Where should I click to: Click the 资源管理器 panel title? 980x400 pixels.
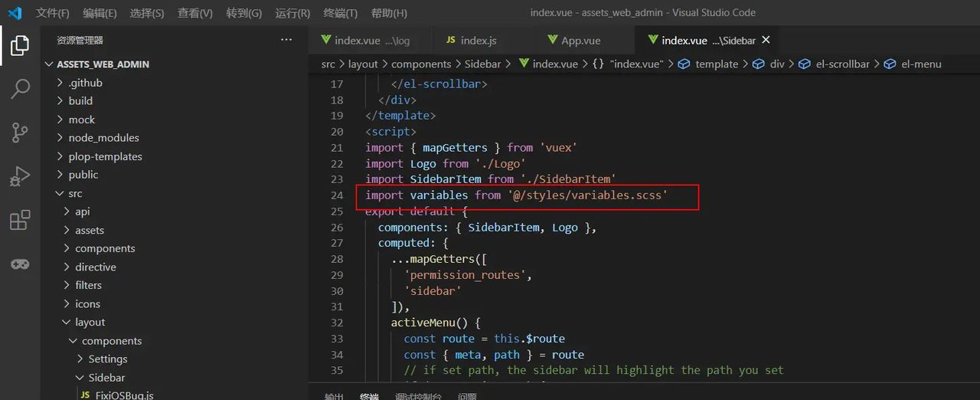pos(80,40)
